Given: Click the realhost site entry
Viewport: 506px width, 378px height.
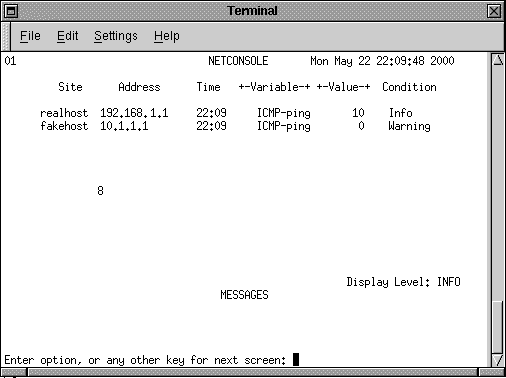Looking at the screenshot, I should click(64, 113).
